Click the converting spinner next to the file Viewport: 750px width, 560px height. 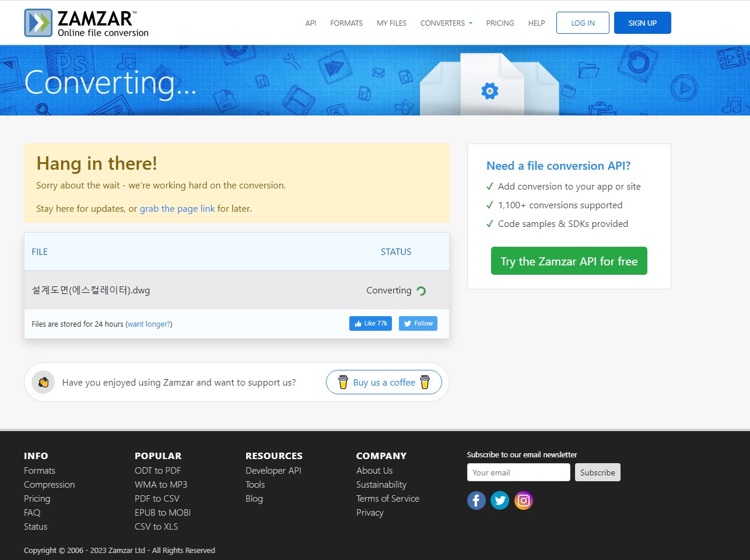tap(421, 290)
